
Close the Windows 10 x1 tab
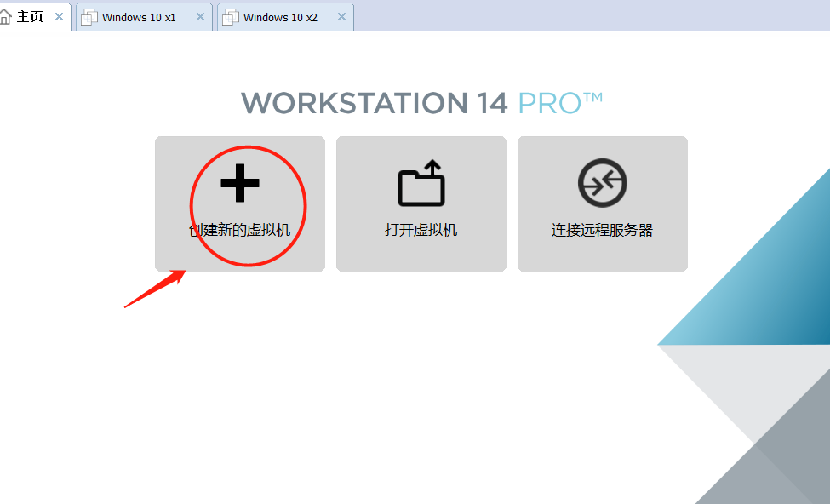(x=201, y=17)
